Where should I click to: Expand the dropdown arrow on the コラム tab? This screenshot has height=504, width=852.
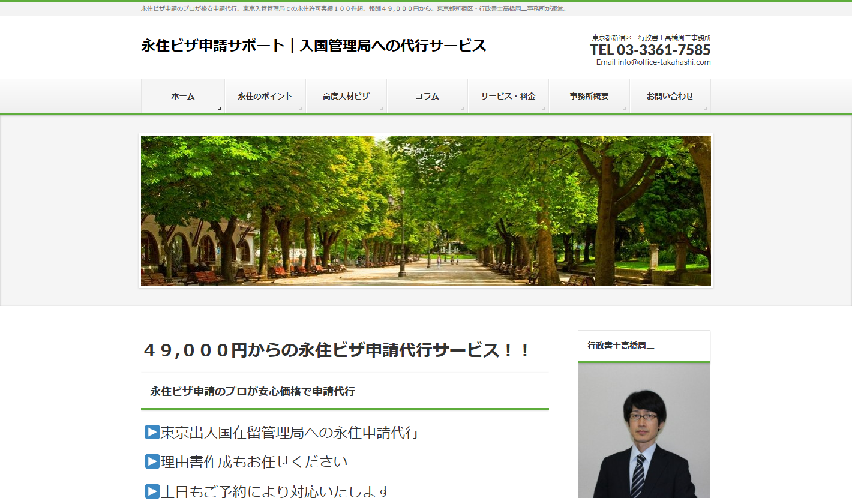tap(462, 106)
